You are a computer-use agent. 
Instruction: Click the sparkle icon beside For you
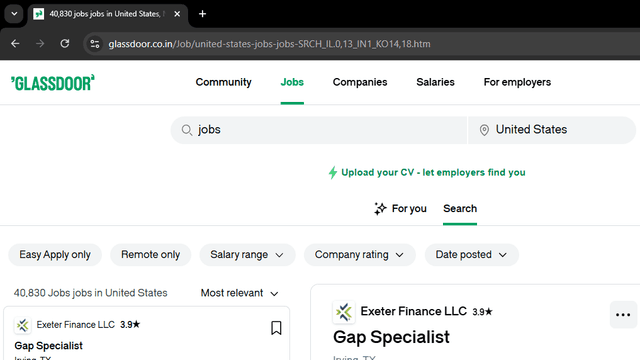(x=380, y=209)
